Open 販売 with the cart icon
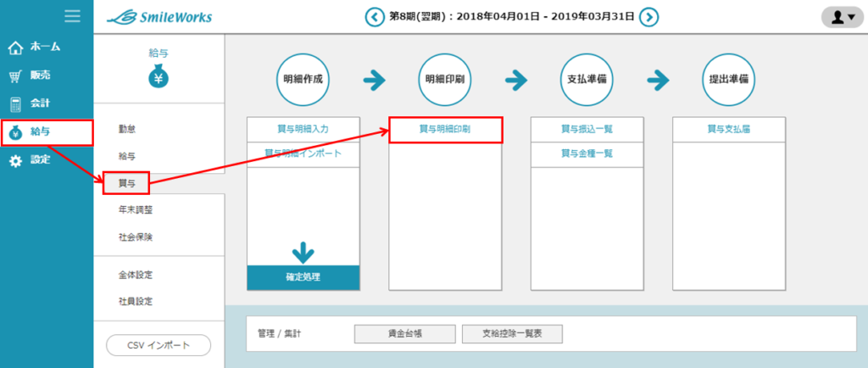Viewport: 868px width, 368px height. 31,75
